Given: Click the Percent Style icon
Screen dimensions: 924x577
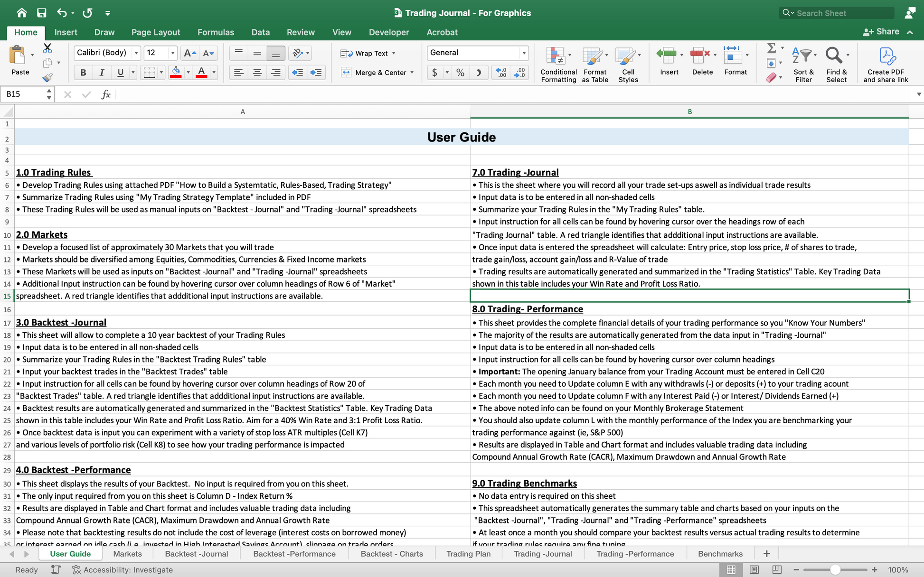Looking at the screenshot, I should pyautogui.click(x=460, y=73).
